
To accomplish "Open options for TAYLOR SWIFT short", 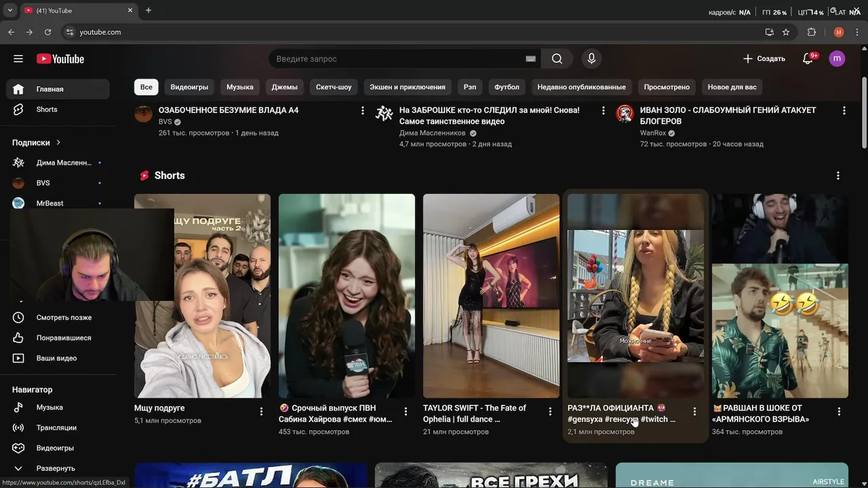I will [550, 411].
